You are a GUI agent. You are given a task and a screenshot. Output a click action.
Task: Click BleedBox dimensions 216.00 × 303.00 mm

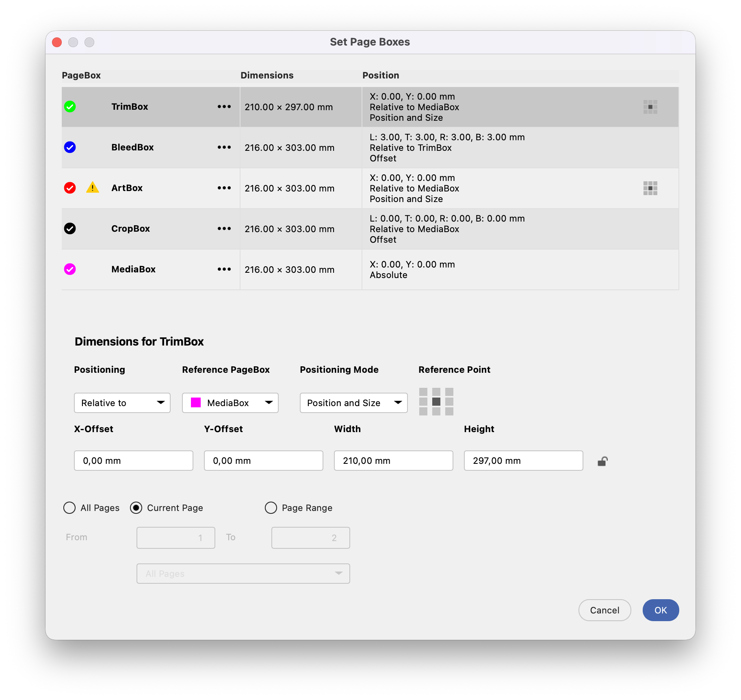tap(290, 148)
